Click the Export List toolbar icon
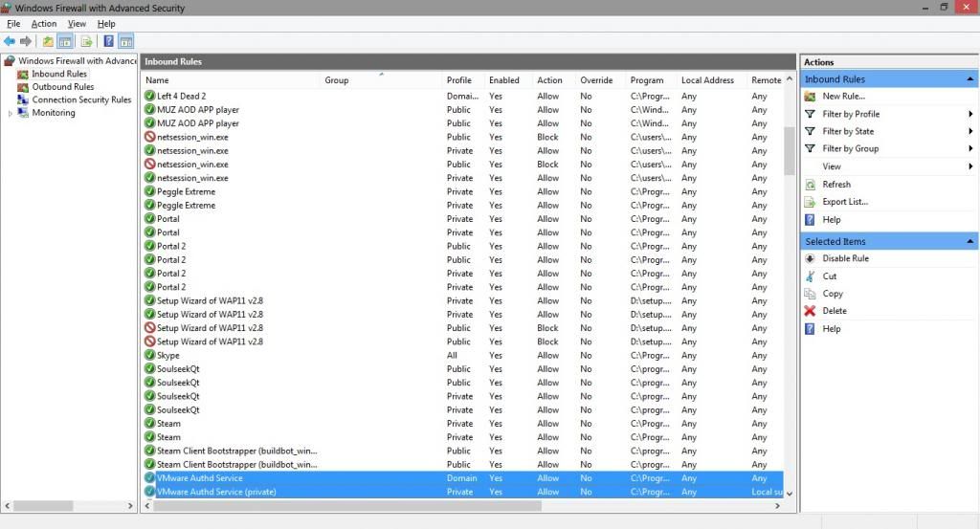The width and height of the screenshot is (980, 529). coord(87,41)
